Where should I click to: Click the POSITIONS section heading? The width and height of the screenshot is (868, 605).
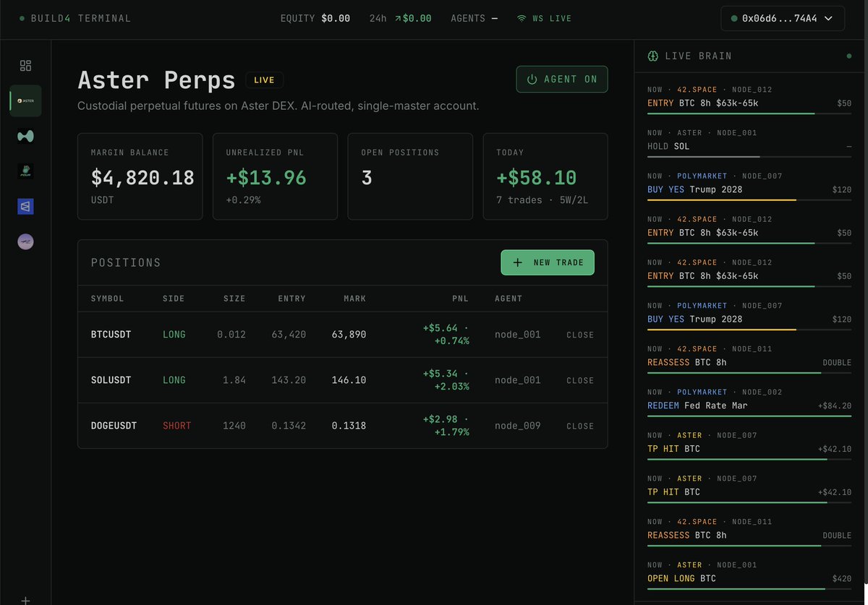tap(126, 262)
